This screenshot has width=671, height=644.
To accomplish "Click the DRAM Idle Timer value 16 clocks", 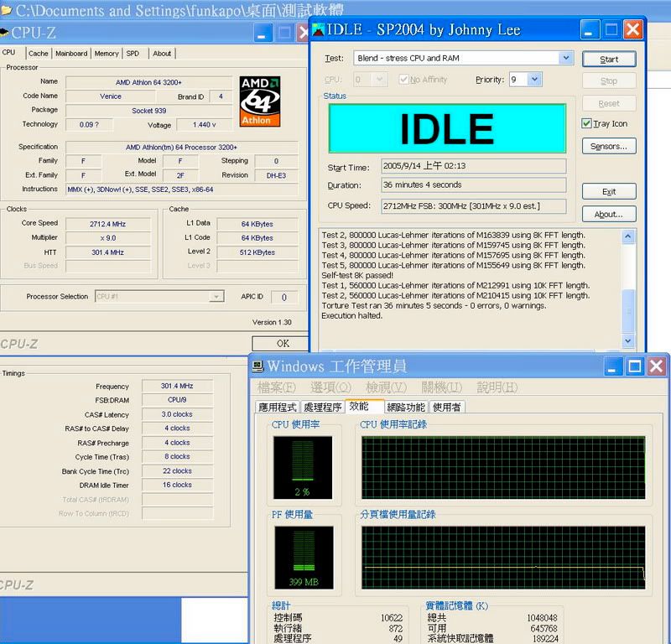I will (x=177, y=485).
